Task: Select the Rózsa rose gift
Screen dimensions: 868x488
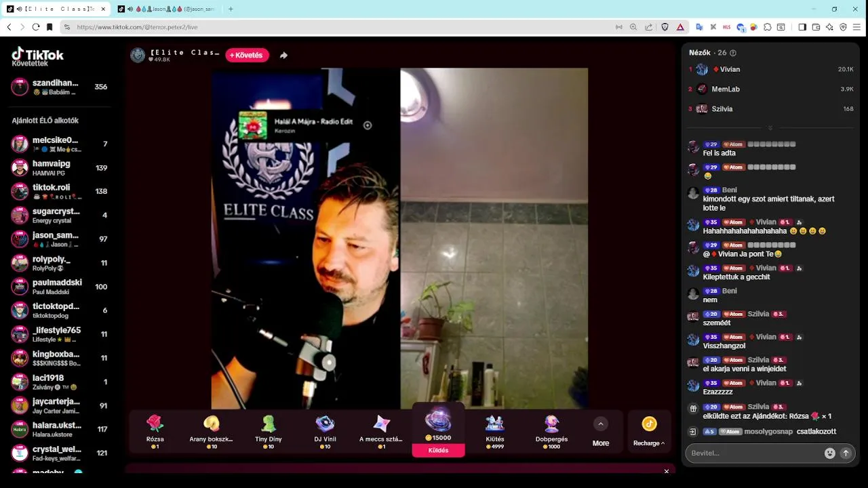Action: click(155, 431)
